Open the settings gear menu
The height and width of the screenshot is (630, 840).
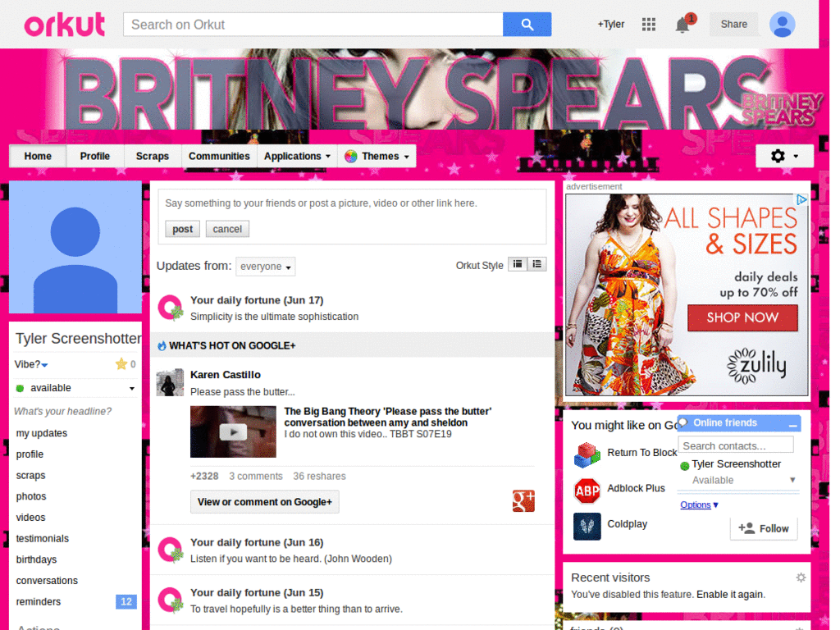point(784,156)
